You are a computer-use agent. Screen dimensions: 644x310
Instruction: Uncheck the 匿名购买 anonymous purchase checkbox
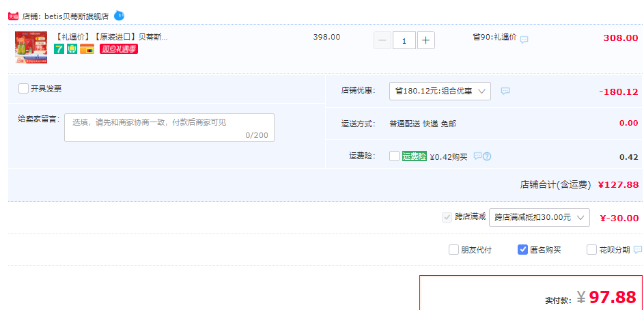[522, 250]
